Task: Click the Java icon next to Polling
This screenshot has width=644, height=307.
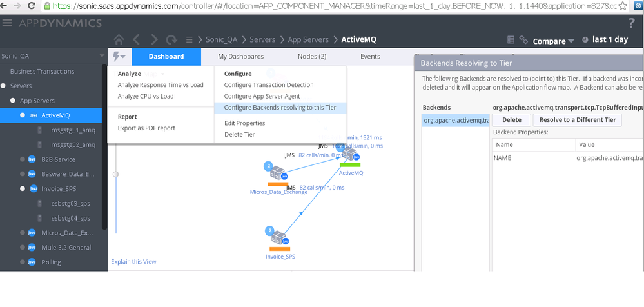Action: tap(32, 262)
